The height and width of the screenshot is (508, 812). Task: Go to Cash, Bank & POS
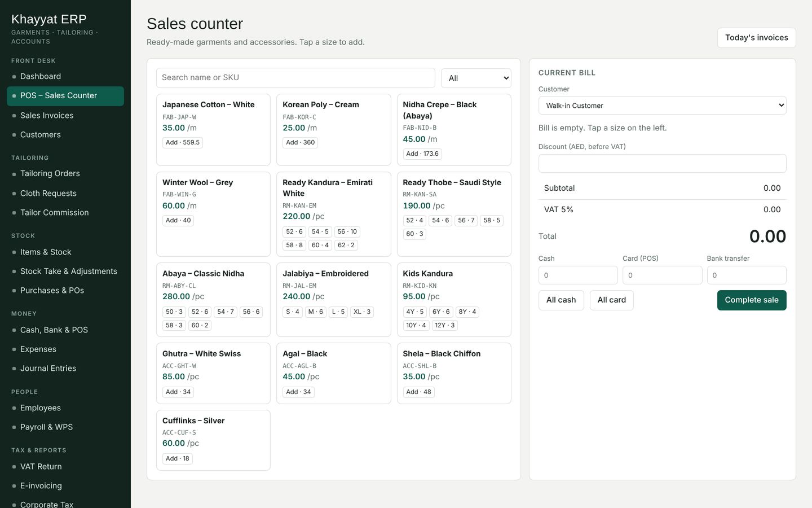65,330
